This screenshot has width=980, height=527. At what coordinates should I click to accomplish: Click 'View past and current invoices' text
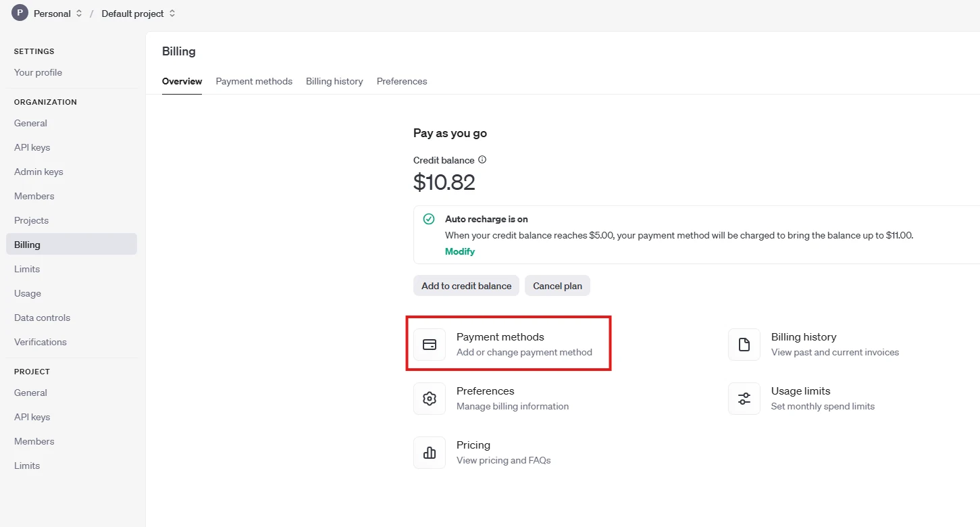[835, 352]
